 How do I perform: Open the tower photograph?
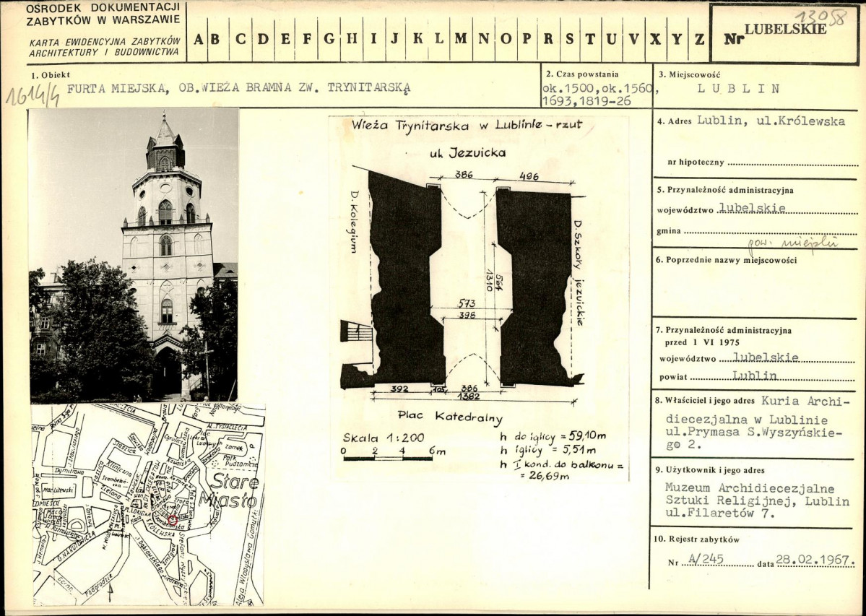coord(134,254)
